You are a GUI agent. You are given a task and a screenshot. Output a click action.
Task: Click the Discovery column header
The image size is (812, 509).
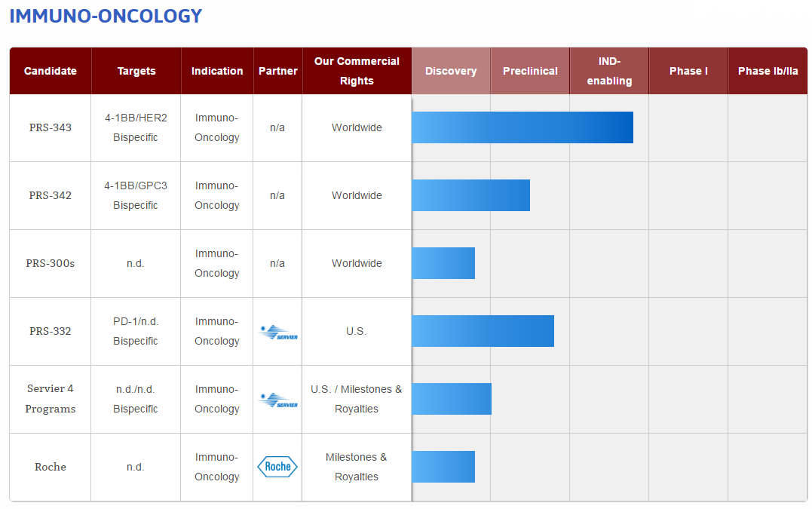451,71
